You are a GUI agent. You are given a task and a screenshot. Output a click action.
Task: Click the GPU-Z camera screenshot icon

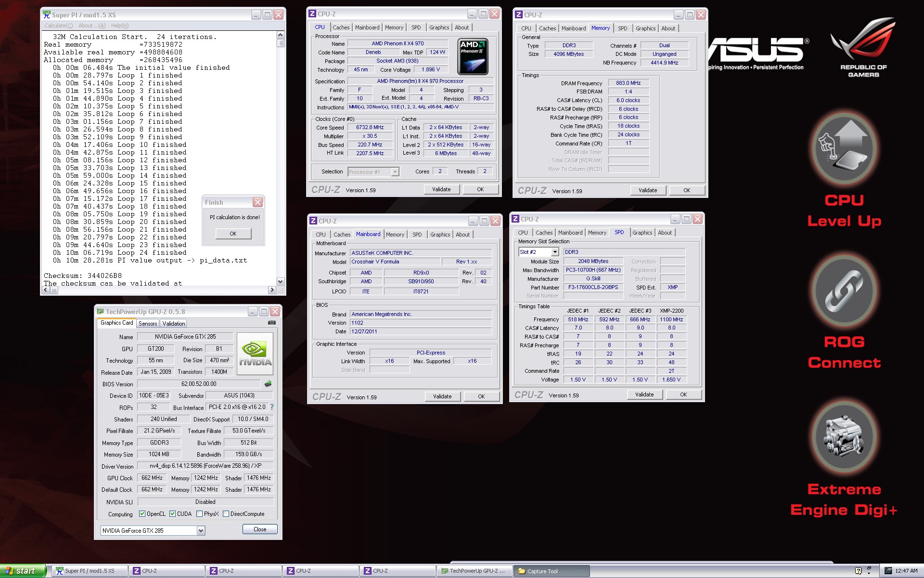coord(272,323)
